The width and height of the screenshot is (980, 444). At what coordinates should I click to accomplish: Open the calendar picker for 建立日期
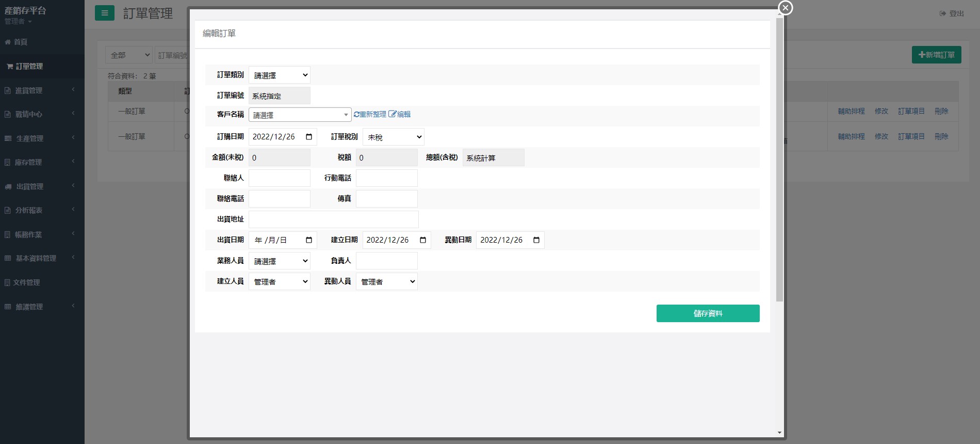(423, 240)
